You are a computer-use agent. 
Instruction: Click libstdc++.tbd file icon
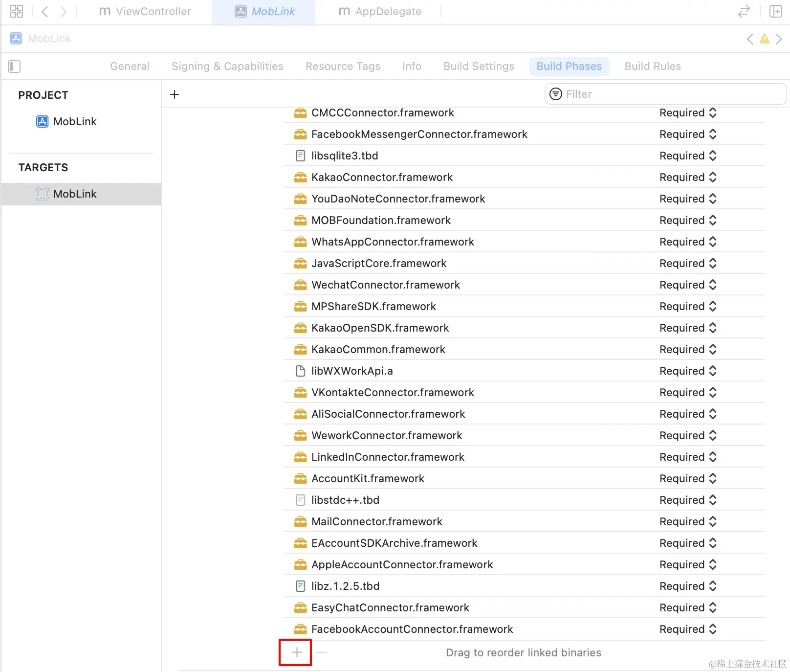(301, 500)
